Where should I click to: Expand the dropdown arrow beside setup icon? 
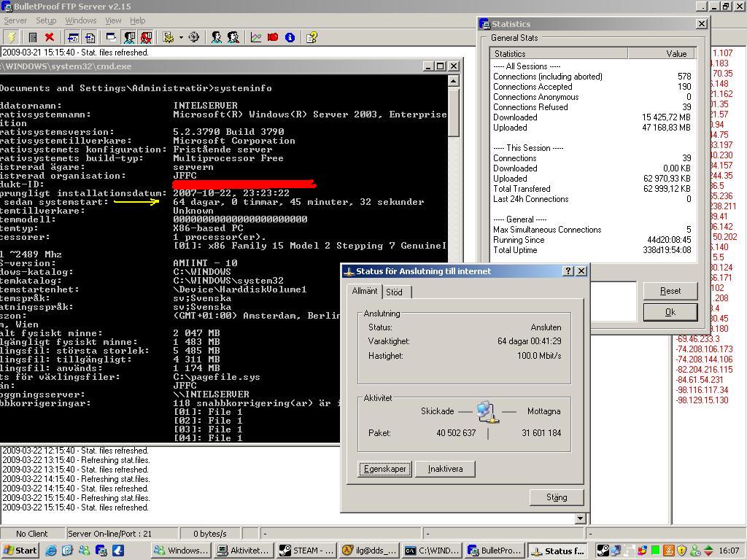tap(181, 38)
